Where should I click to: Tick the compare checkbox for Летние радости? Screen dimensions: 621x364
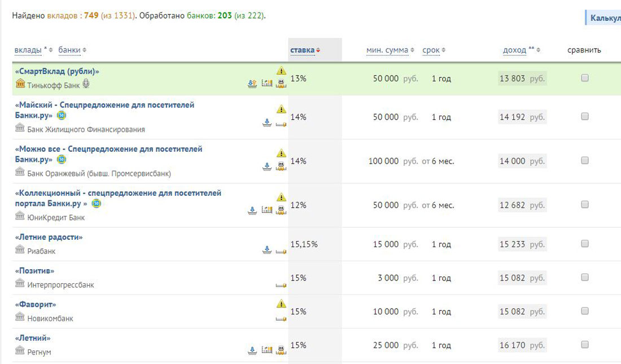point(584,244)
